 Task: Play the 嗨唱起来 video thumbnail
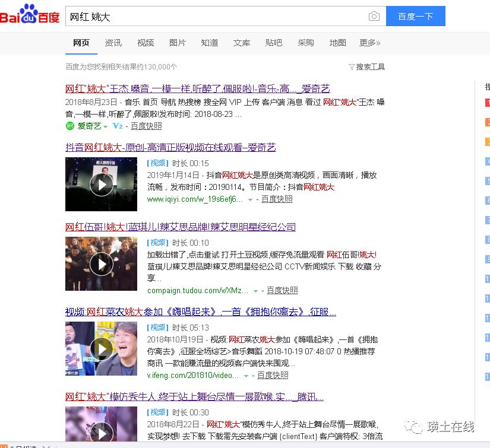coord(101,349)
